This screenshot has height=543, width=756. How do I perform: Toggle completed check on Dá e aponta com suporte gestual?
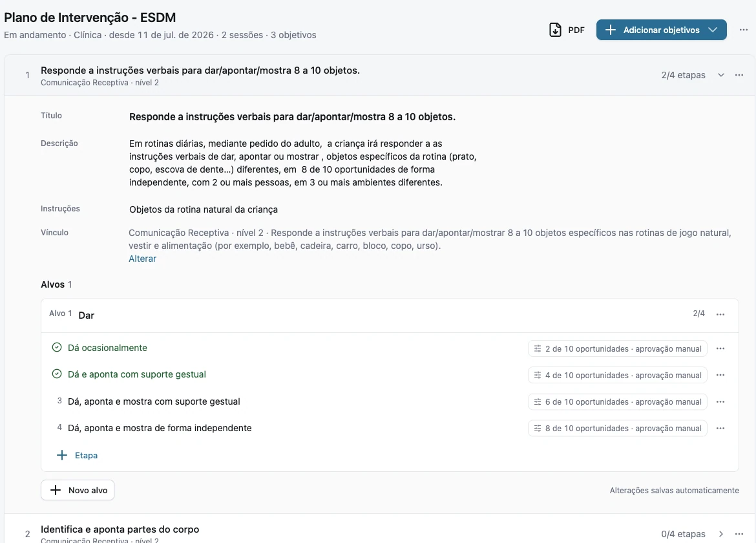[x=57, y=374]
